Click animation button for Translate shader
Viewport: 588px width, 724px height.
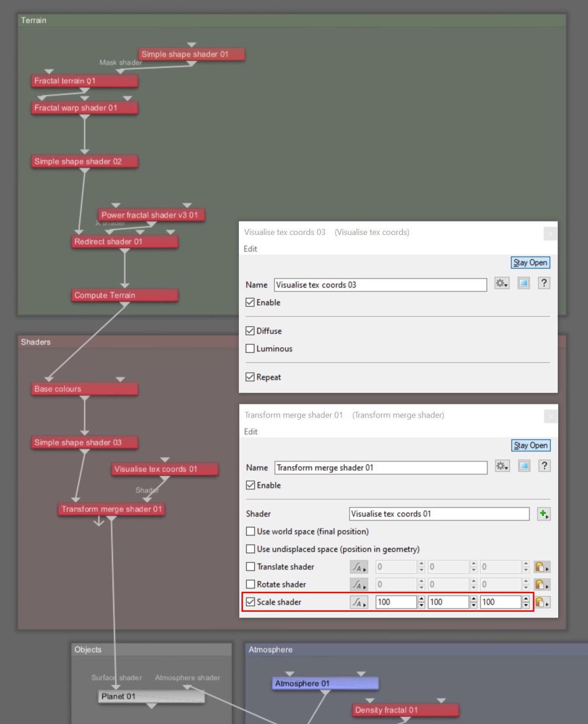click(359, 567)
